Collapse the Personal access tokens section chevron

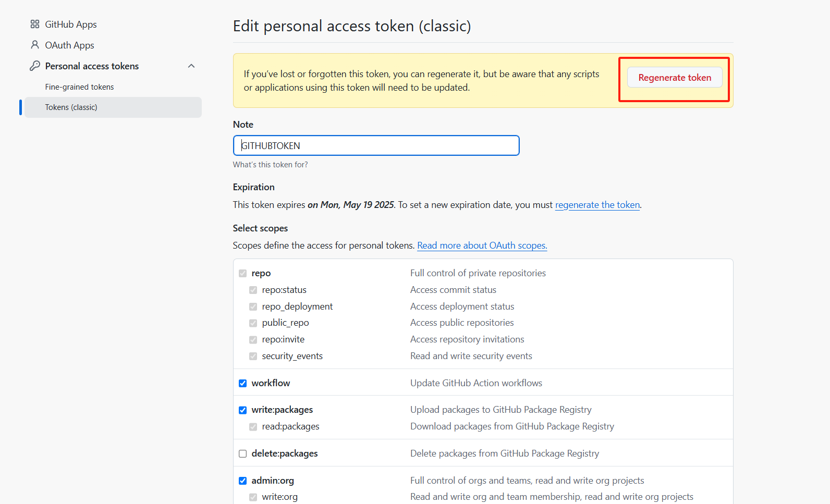[191, 66]
